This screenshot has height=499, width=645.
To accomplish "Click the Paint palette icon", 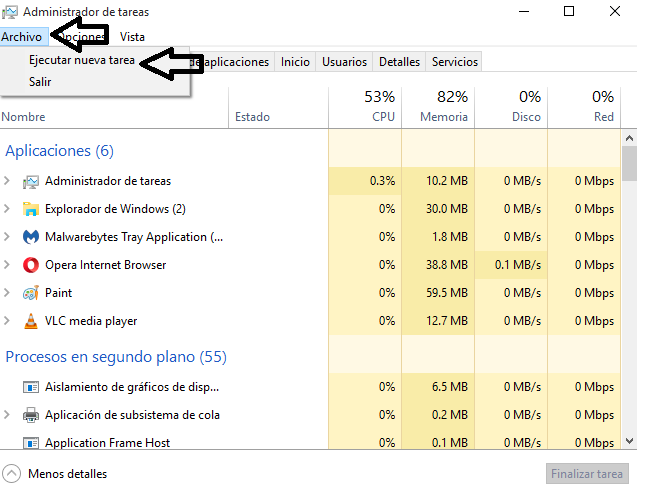I will 31,293.
